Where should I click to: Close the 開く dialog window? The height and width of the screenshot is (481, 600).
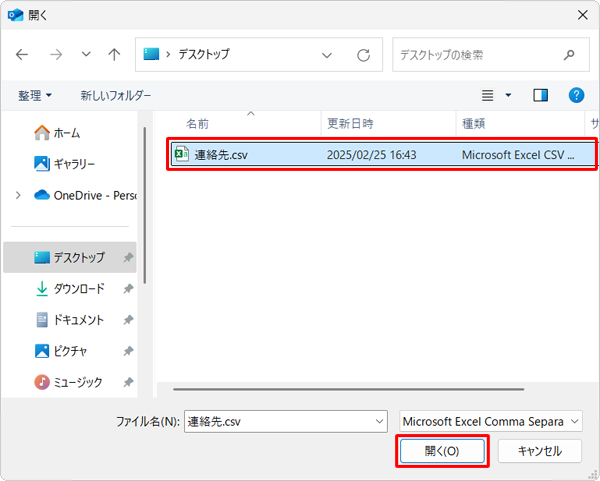coord(582,15)
